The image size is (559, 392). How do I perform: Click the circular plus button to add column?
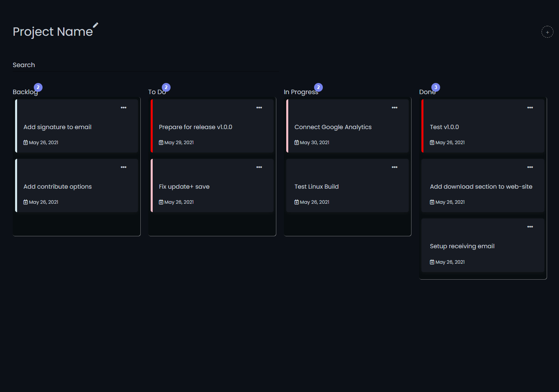(547, 32)
